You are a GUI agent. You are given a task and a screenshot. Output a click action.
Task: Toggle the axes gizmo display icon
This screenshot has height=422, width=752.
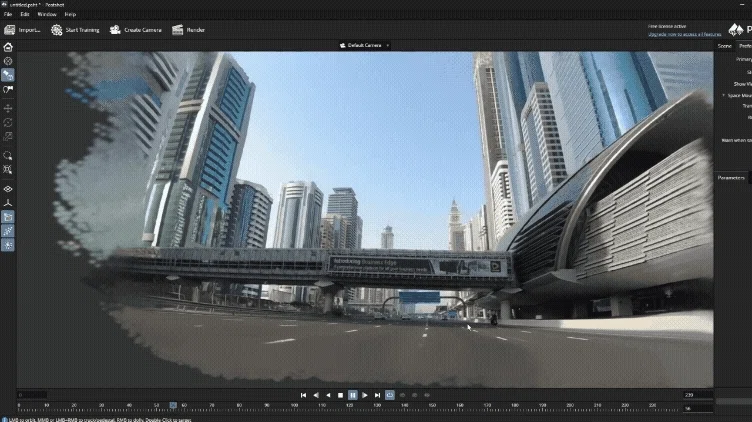(8, 203)
